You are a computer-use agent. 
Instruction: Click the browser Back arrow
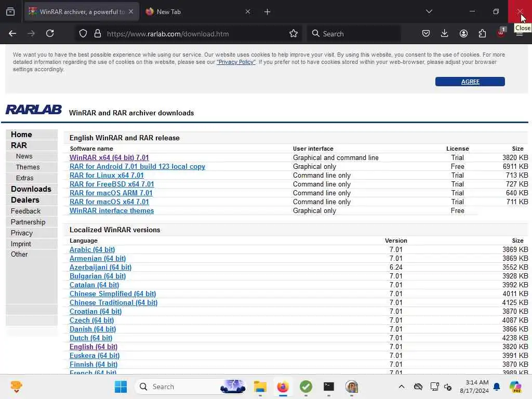[12, 34]
